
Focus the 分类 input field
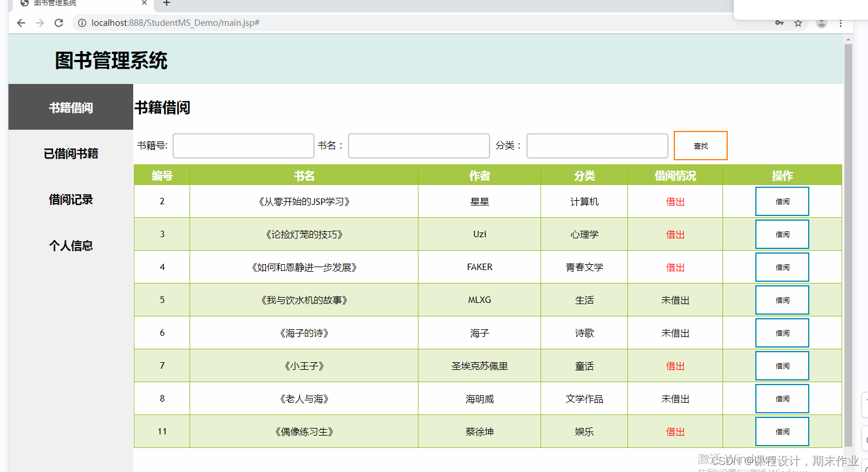pos(597,146)
